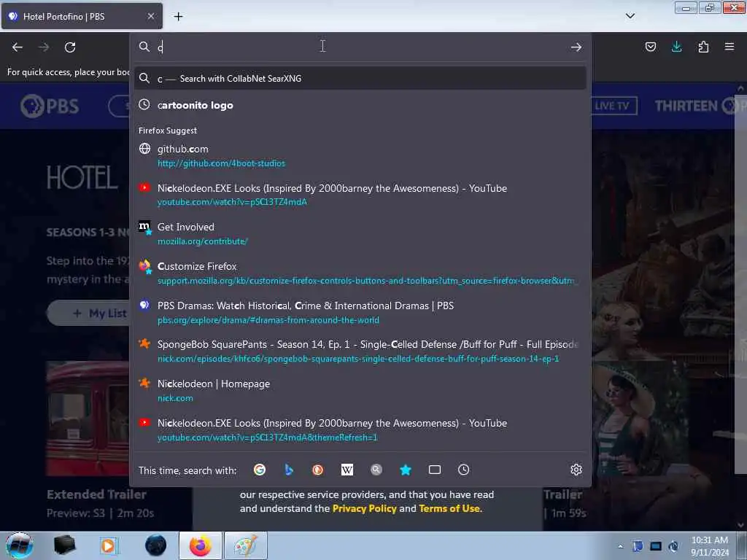Screen dimensions: 747x560
Task: Open the Get Involved mozilla suggestion
Action: coord(360,234)
